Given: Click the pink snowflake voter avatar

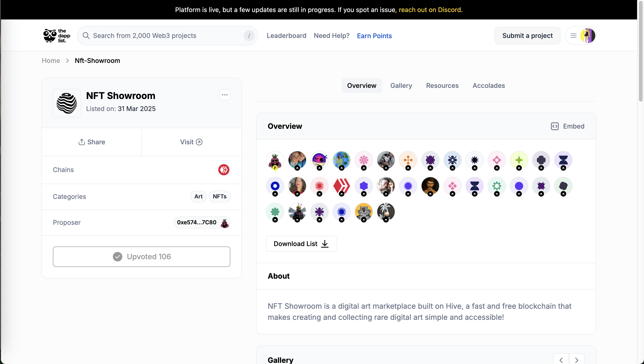Looking at the screenshot, I should [x=364, y=160].
